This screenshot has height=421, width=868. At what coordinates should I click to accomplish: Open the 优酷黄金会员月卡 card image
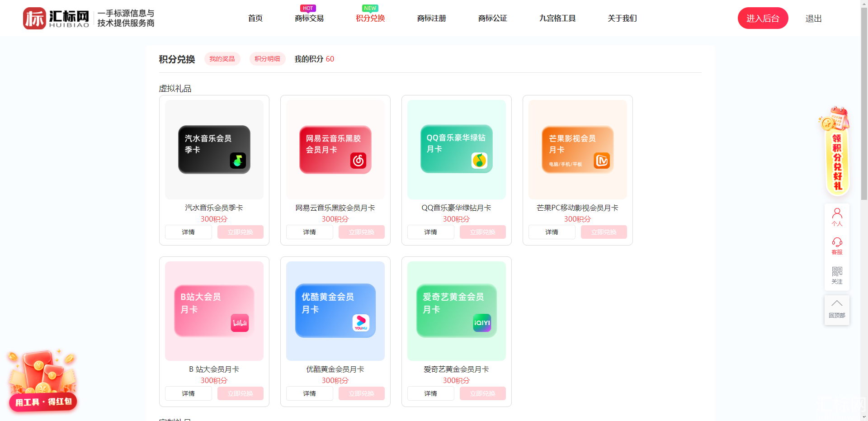point(335,311)
